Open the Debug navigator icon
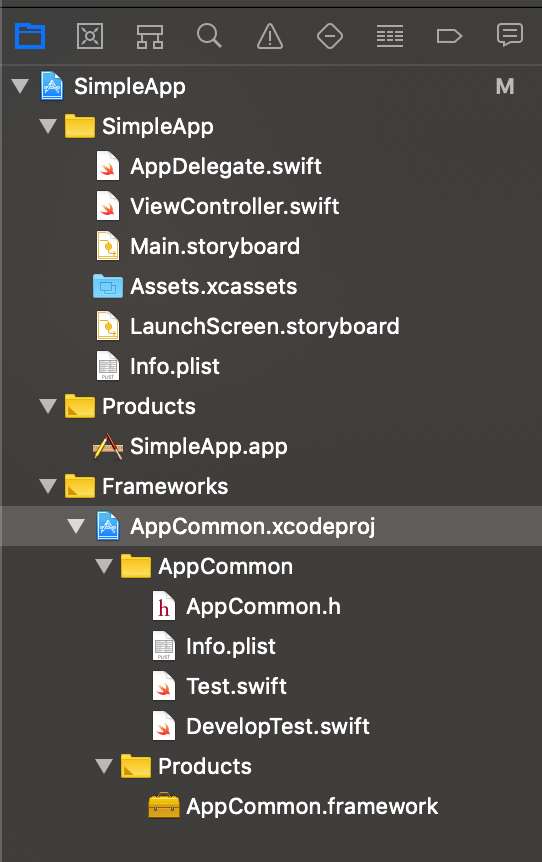 pyautogui.click(x=390, y=37)
